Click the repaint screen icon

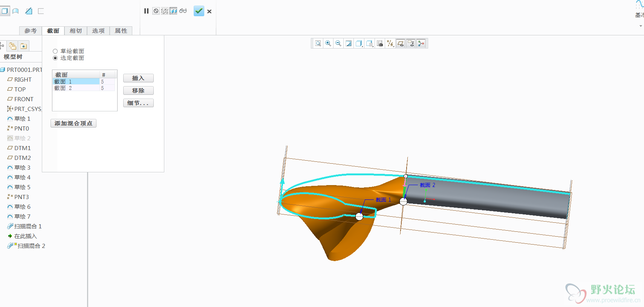click(x=349, y=44)
